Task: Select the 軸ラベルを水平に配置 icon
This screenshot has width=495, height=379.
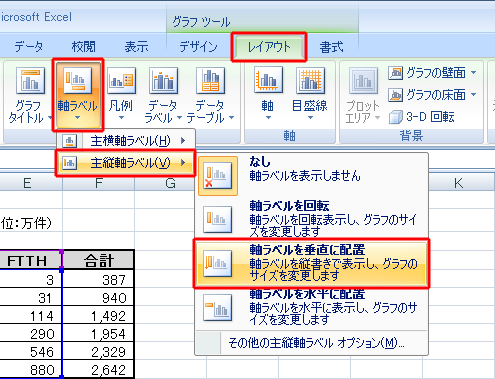Action: tap(218, 308)
